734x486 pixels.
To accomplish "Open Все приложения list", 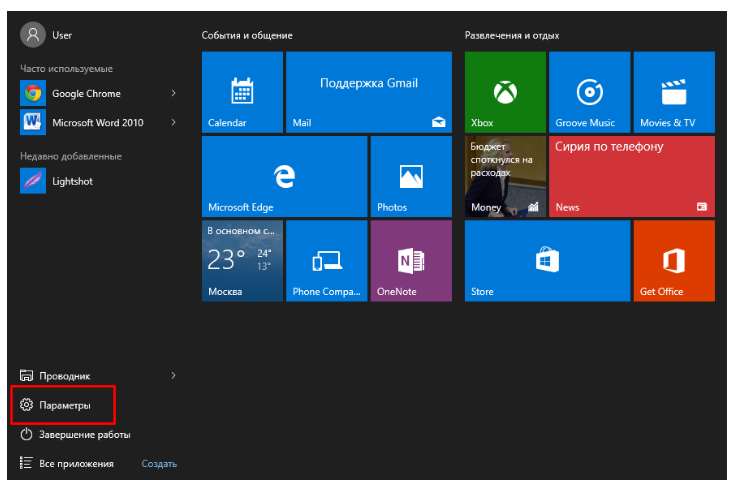I will pyautogui.click(x=66, y=464).
